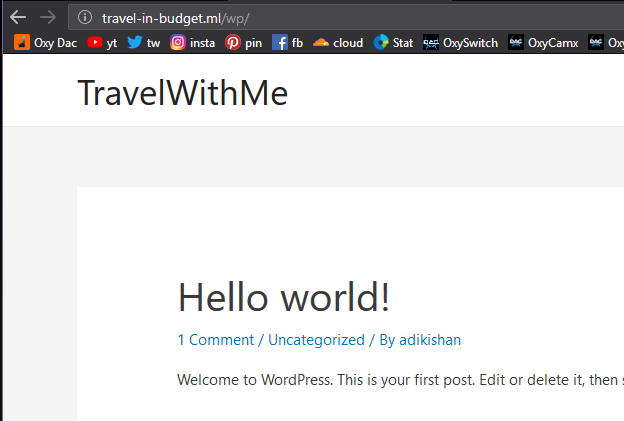Open the Uncategorized category link
624x421 pixels.
[316, 340]
